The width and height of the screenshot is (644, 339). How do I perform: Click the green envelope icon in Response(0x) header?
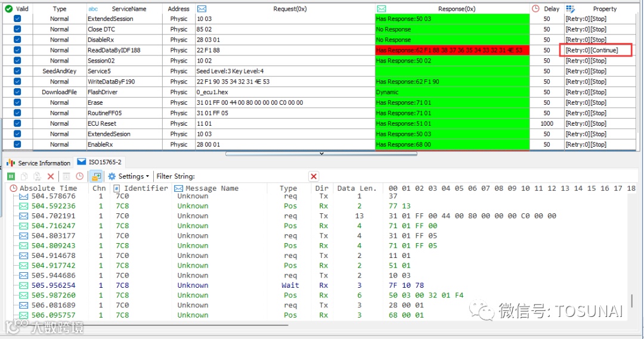click(381, 8)
